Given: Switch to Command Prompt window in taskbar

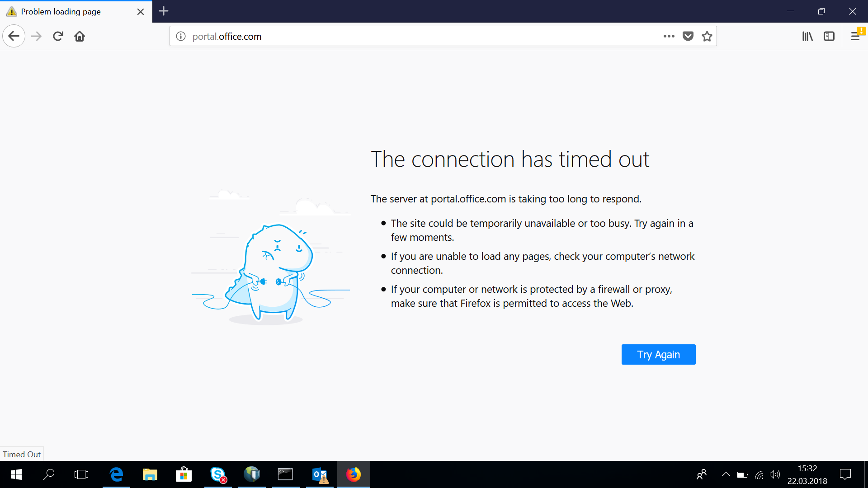Looking at the screenshot, I should click(285, 474).
